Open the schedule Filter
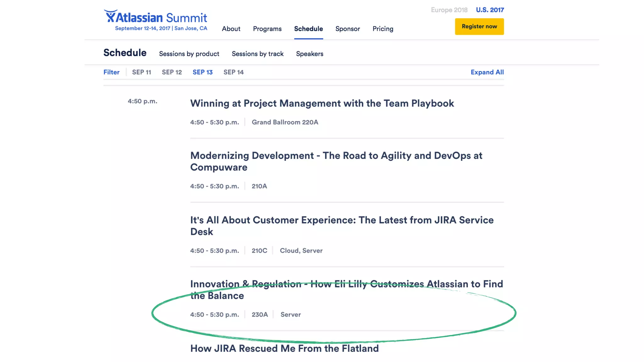The height and width of the screenshot is (362, 644). click(x=111, y=72)
